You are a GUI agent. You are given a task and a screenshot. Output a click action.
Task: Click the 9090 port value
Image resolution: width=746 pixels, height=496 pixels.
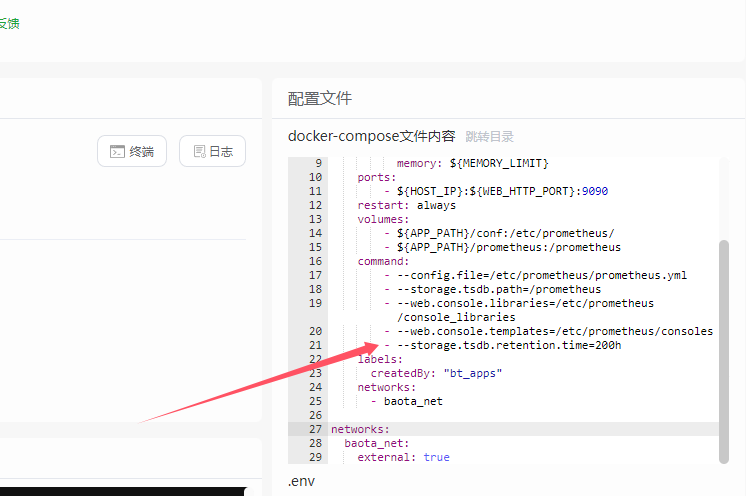(595, 191)
